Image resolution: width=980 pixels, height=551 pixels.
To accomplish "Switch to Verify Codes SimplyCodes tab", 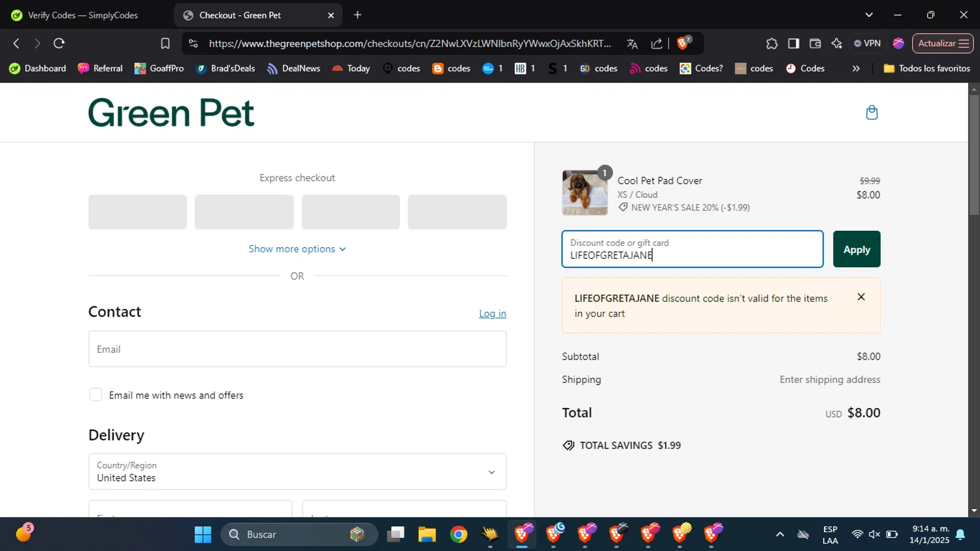I will pyautogui.click(x=84, y=15).
